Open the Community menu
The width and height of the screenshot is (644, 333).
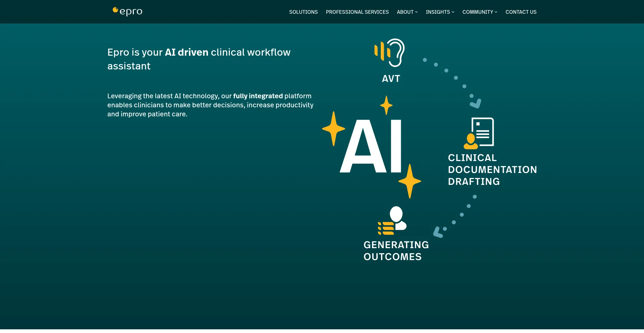pos(478,12)
